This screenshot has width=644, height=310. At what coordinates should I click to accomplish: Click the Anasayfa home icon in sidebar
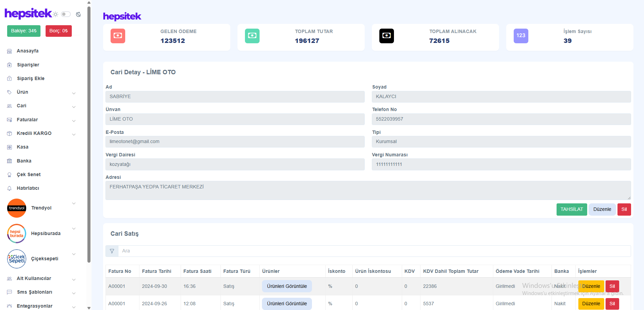pyautogui.click(x=10, y=51)
